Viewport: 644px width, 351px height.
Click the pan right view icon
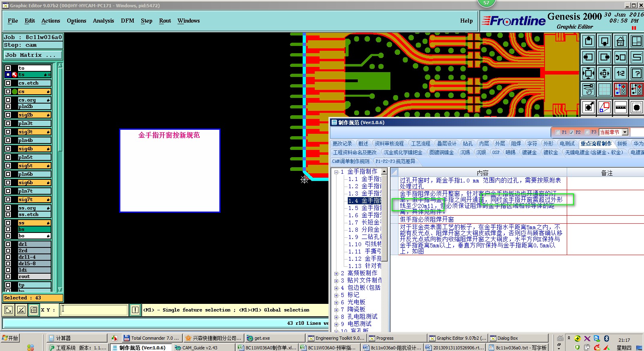coord(605,57)
